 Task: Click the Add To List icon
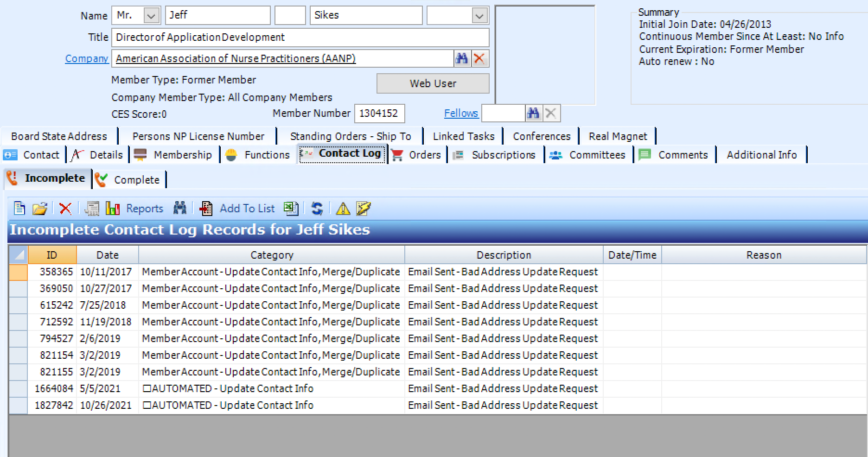coord(206,209)
